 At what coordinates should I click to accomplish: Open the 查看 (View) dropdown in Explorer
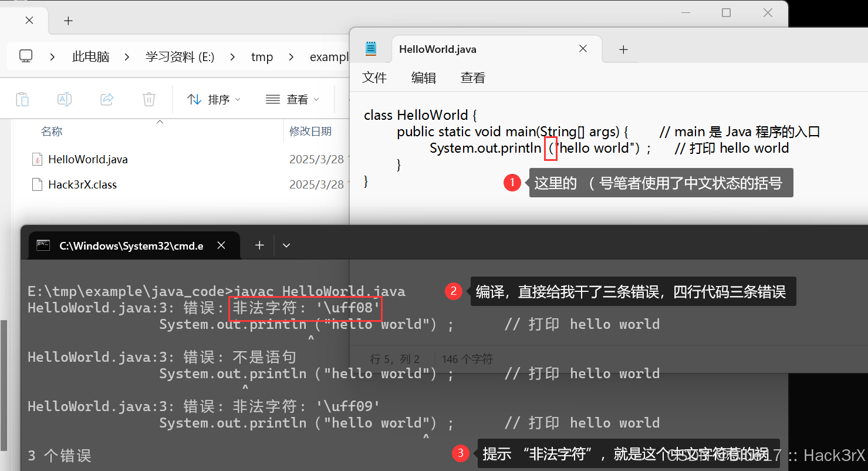(x=292, y=99)
